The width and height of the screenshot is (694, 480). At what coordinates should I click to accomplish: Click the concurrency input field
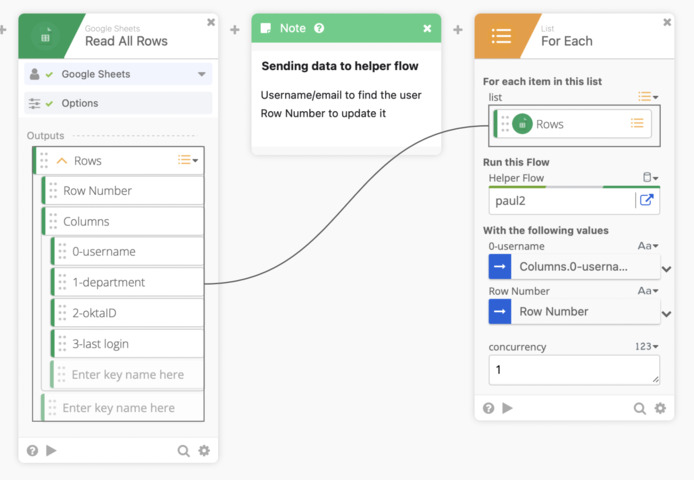(574, 370)
